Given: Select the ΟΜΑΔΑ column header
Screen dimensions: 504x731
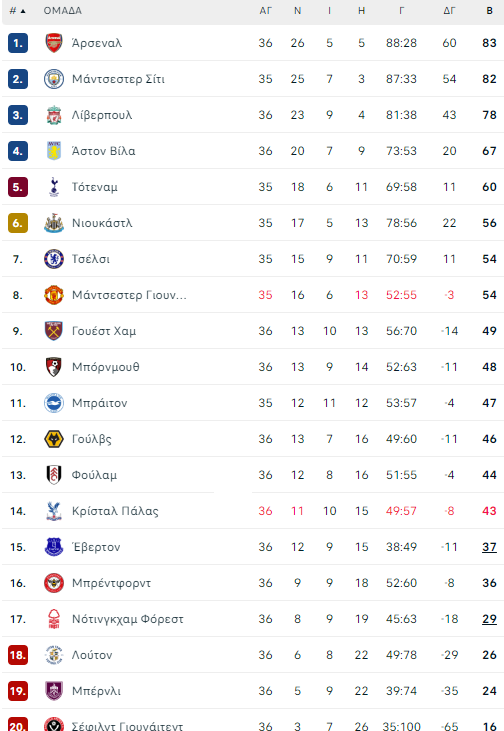Looking at the screenshot, I should [x=62, y=11].
